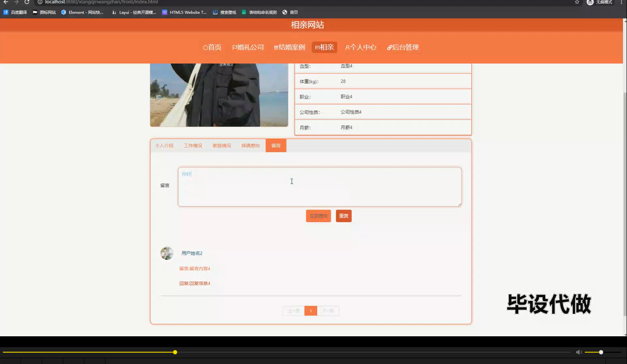This screenshot has width=627, height=364.
Task: Click the 公司性质4 value cell
Action: tap(351, 112)
